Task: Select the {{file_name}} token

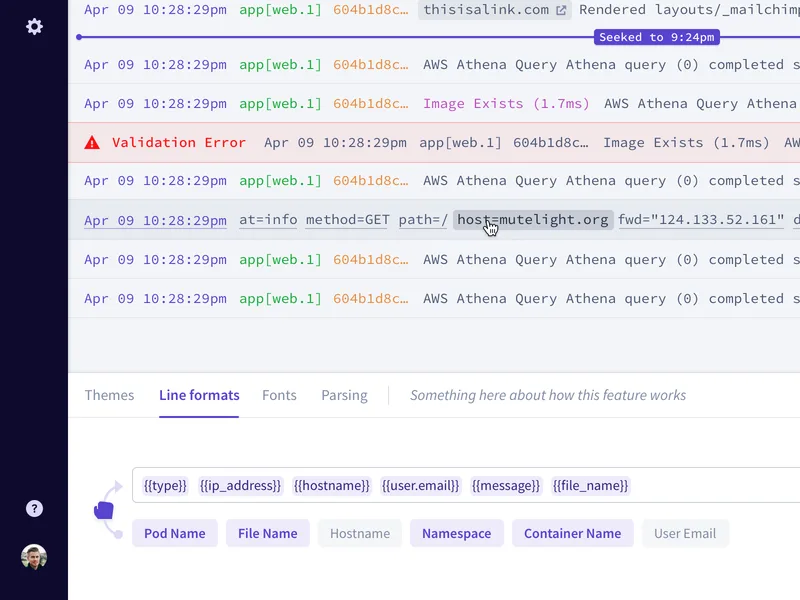Action: click(x=590, y=485)
